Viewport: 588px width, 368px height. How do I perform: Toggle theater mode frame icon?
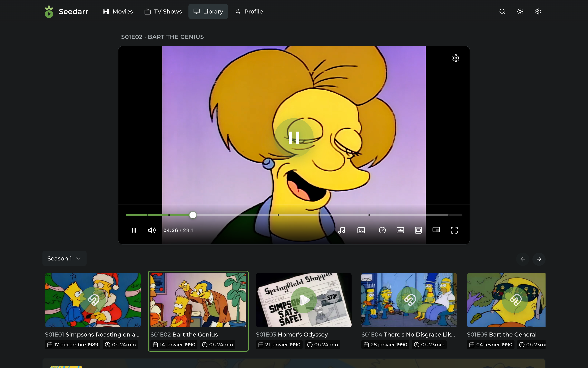(418, 230)
